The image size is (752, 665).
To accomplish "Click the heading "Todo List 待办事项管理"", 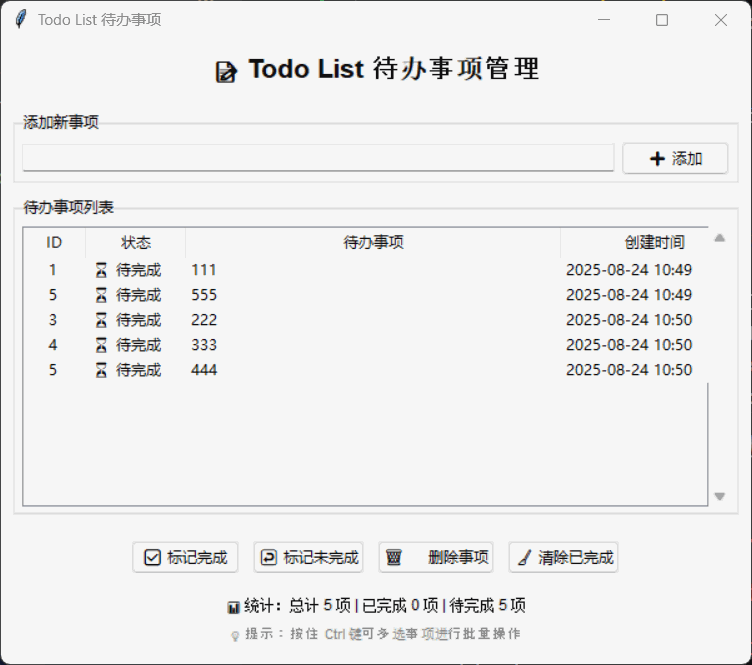I will [x=393, y=69].
